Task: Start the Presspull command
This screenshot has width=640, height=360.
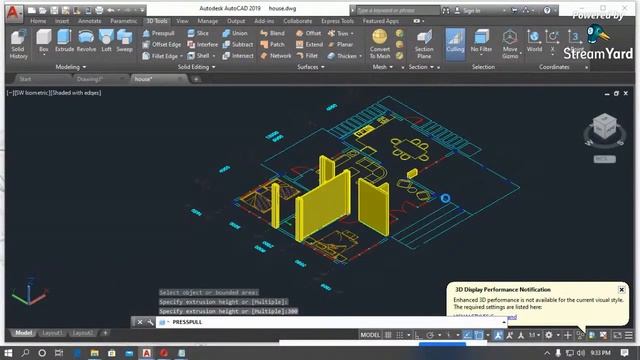Action: [158, 33]
